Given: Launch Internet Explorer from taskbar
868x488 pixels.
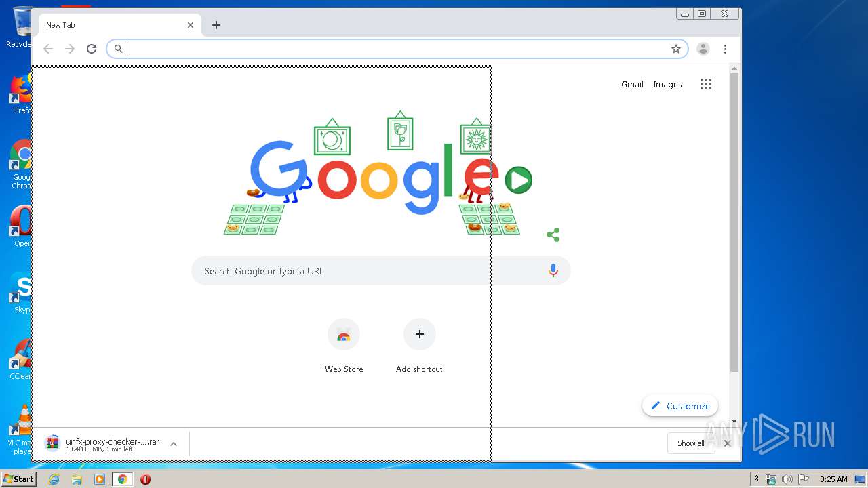Looking at the screenshot, I should 54,479.
